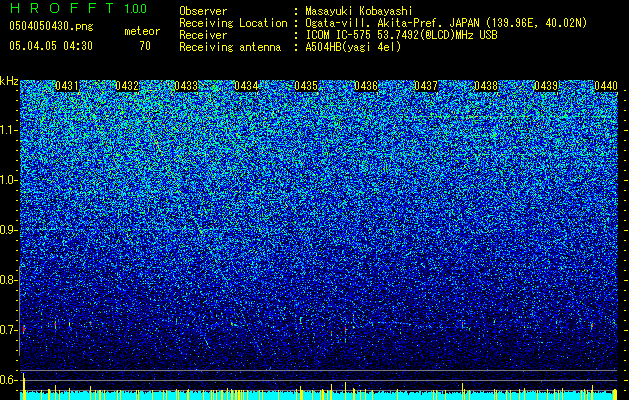Click the HROFFT 1.0.0 title text

click(78, 8)
